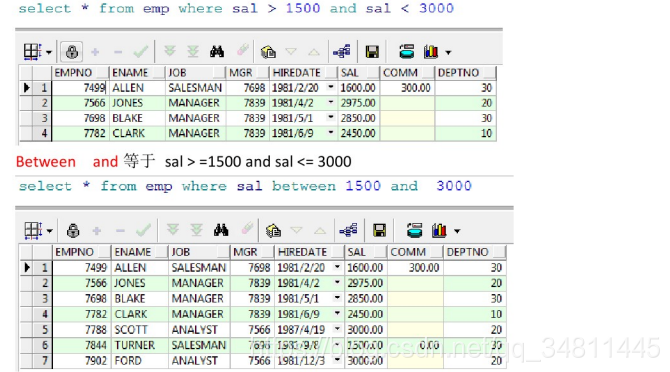
Task: Click the post changes checkmark in the four-row grid toolbar
Action: 141,52
